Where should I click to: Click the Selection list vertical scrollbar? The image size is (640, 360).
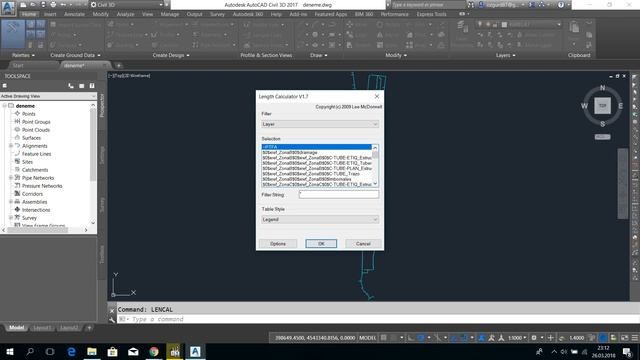tap(375, 166)
